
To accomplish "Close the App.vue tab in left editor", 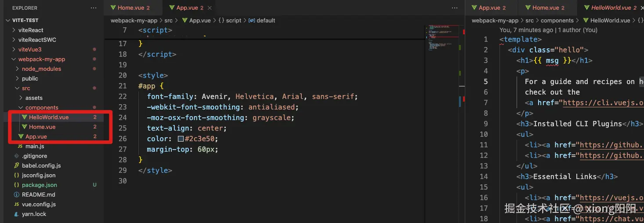I will (x=209, y=8).
